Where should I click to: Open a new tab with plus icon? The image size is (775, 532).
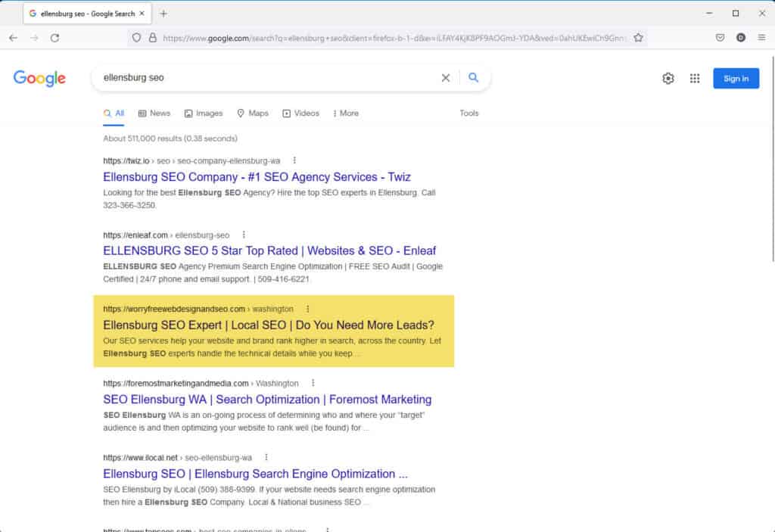pos(163,14)
